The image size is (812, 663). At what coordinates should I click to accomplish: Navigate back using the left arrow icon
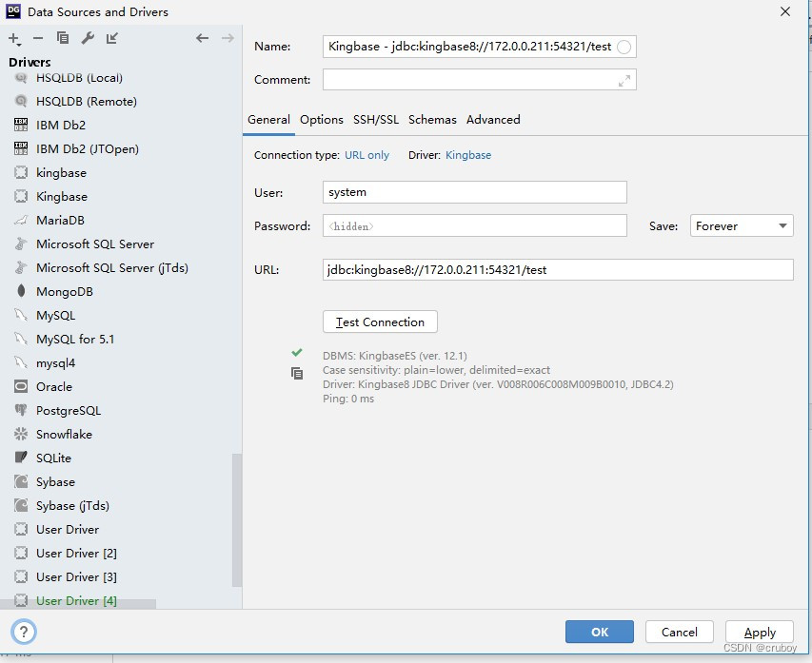point(202,39)
